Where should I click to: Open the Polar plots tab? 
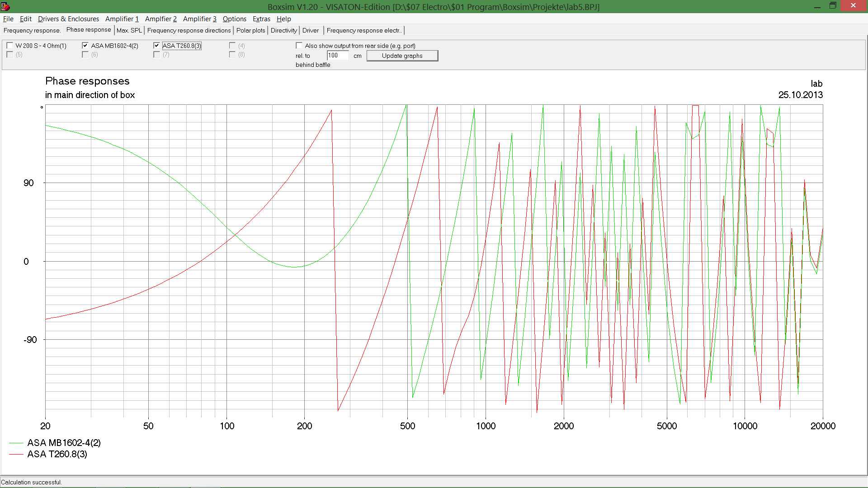[x=250, y=30]
